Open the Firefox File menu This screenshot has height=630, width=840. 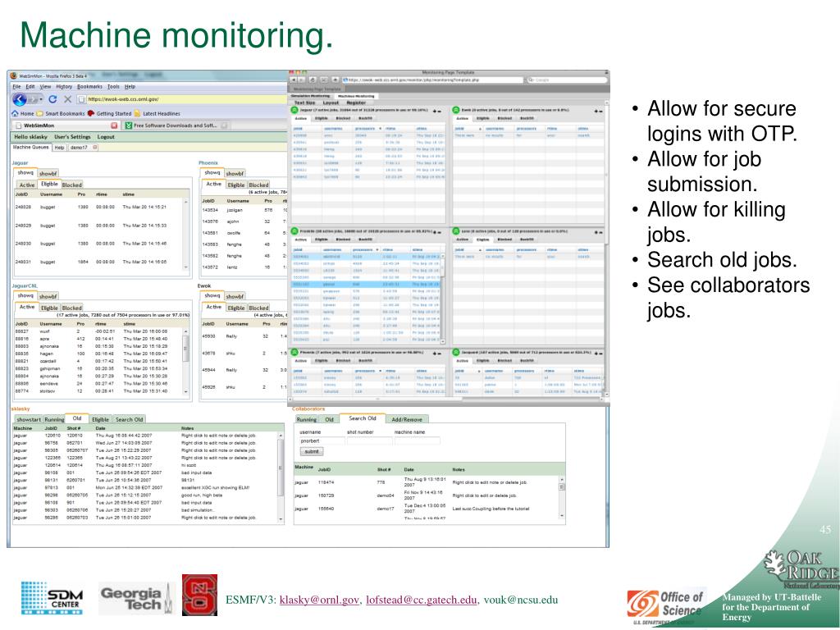(16, 86)
